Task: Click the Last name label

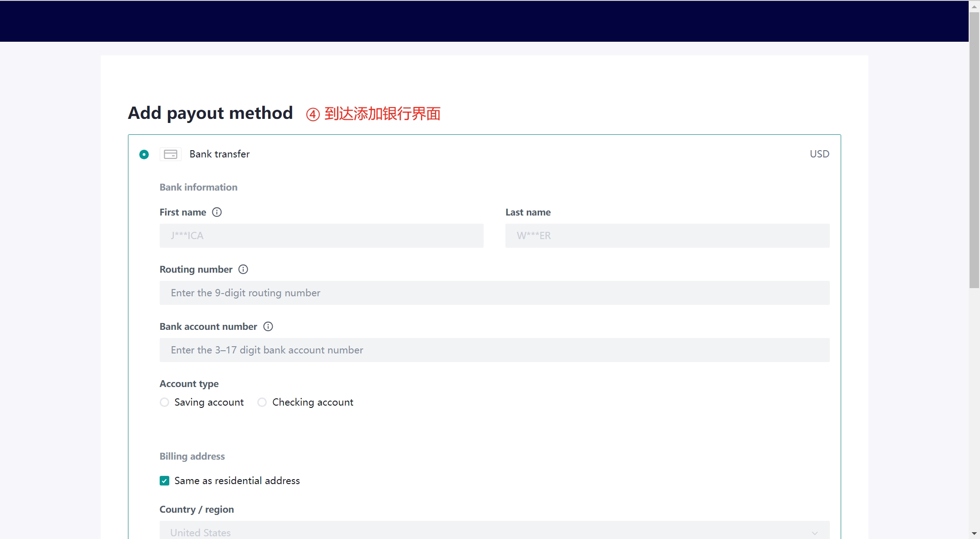Action: click(528, 212)
